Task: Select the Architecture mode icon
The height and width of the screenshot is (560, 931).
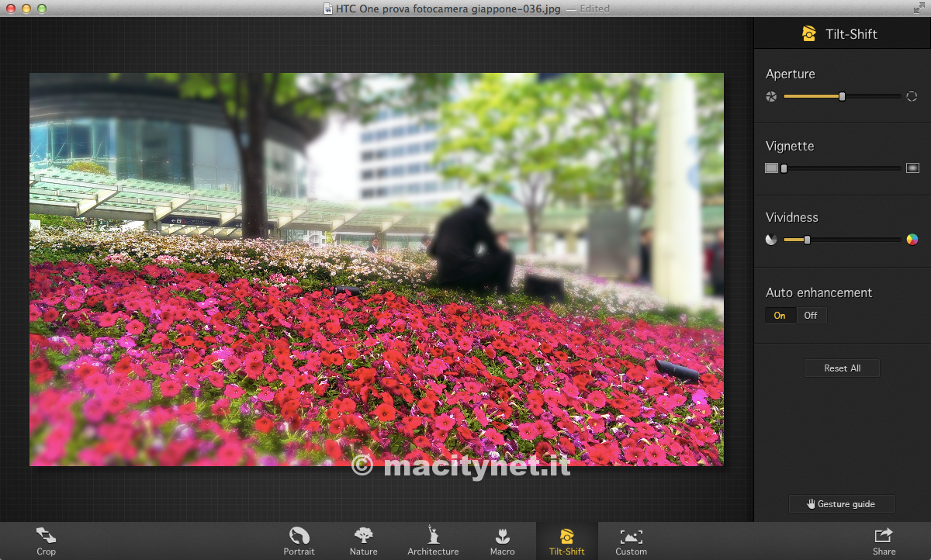Action: coord(433,534)
